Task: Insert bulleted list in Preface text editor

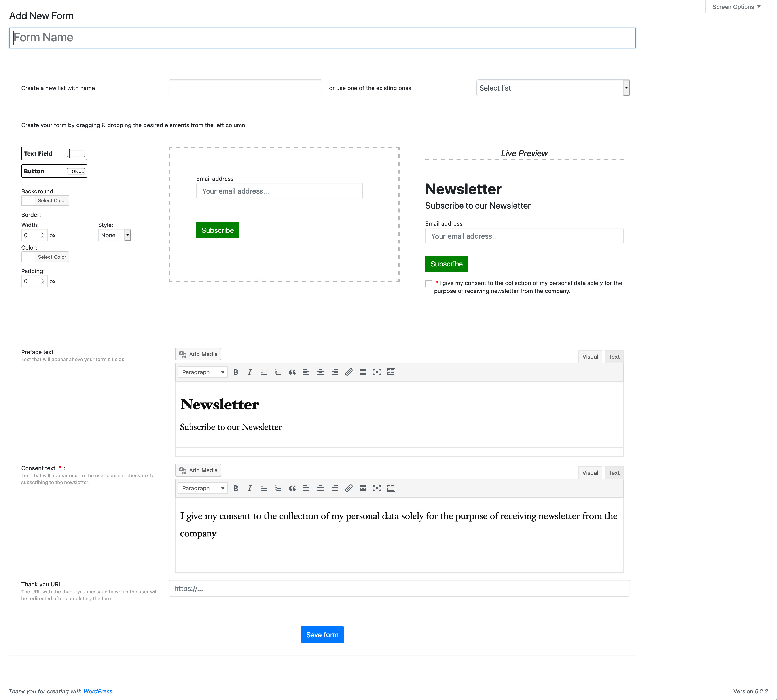Action: tap(264, 372)
